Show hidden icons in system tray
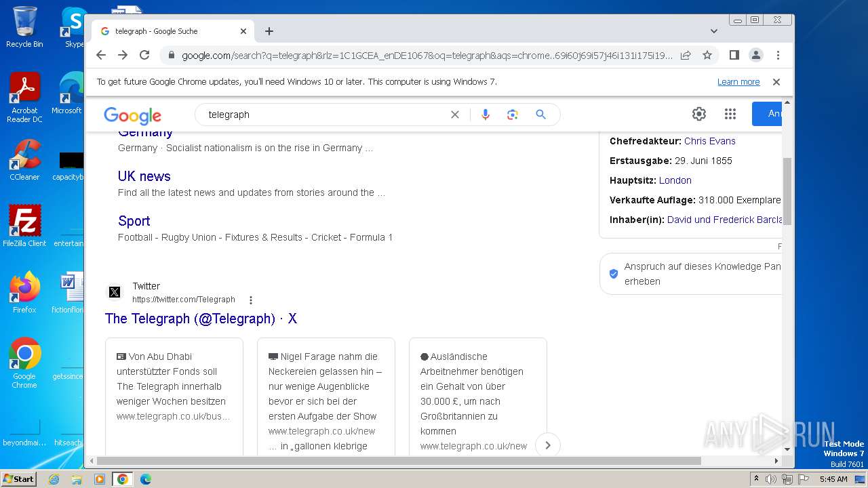This screenshot has height=488, width=868. click(x=757, y=479)
